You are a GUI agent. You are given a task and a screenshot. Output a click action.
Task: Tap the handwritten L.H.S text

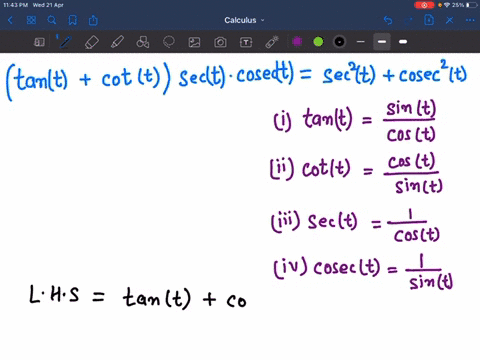tap(54, 294)
